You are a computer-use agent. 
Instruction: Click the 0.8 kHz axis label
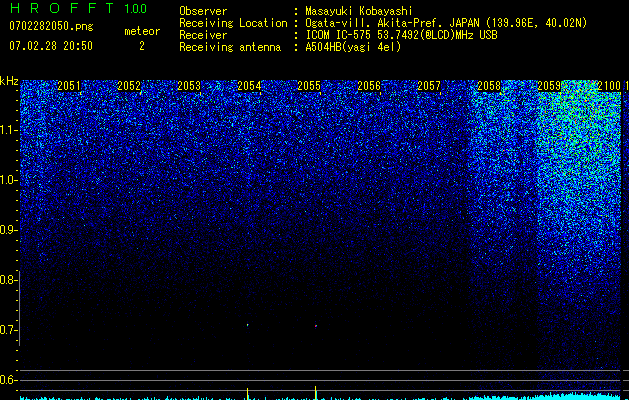tap(8, 280)
